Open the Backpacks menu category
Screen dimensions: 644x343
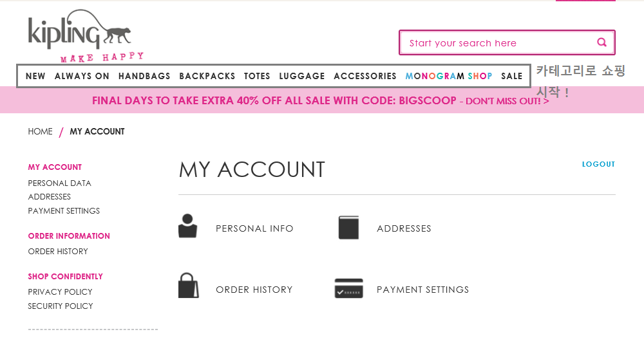[207, 77]
